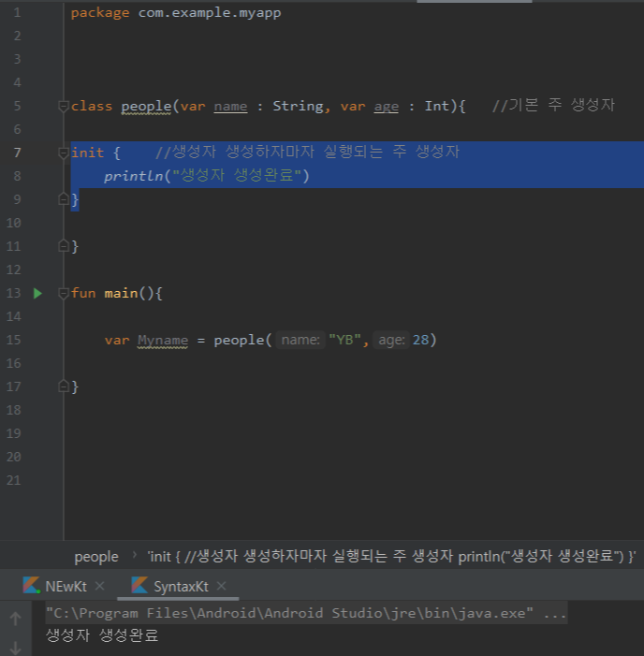
Task: Click the console down arrow icon
Action: 16,649
